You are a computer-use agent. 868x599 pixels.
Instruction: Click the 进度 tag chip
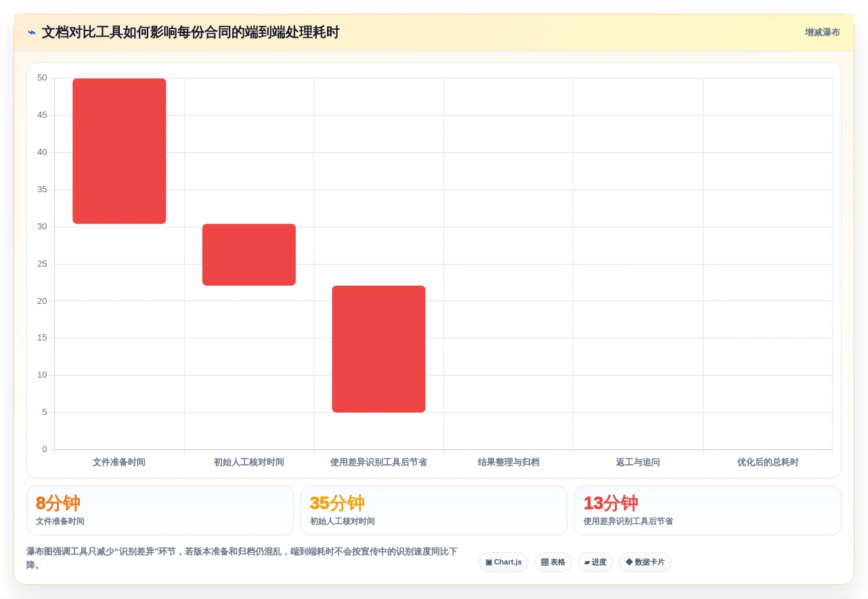pyautogui.click(x=595, y=562)
